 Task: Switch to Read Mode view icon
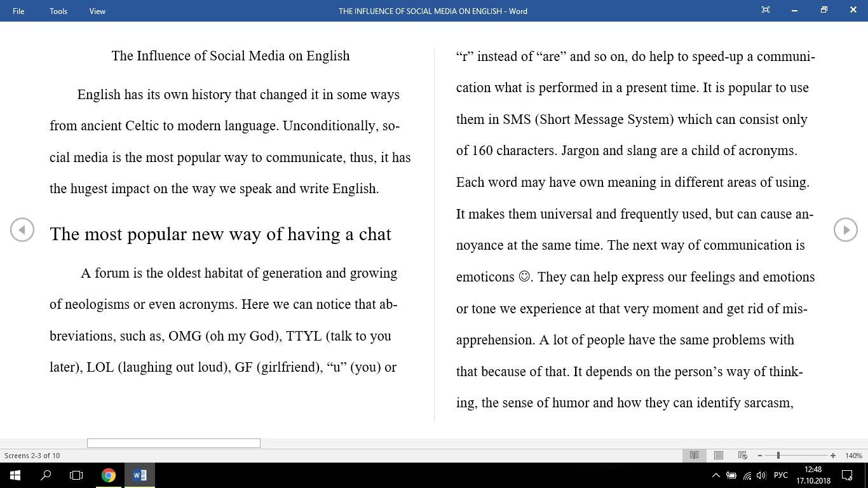point(695,455)
